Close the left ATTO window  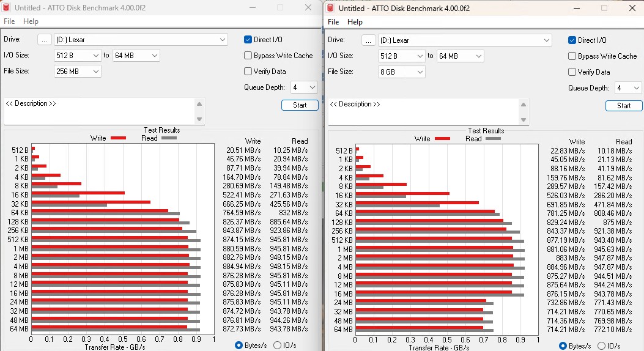(308, 7)
